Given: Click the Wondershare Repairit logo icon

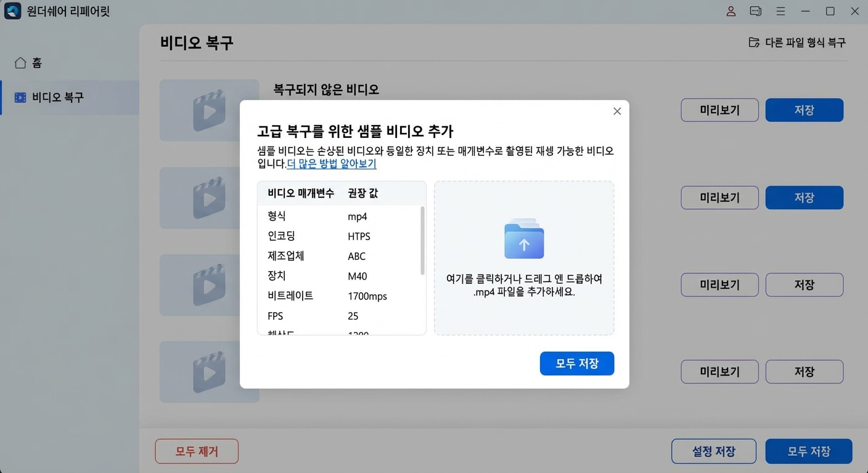Looking at the screenshot, I should click(12, 10).
